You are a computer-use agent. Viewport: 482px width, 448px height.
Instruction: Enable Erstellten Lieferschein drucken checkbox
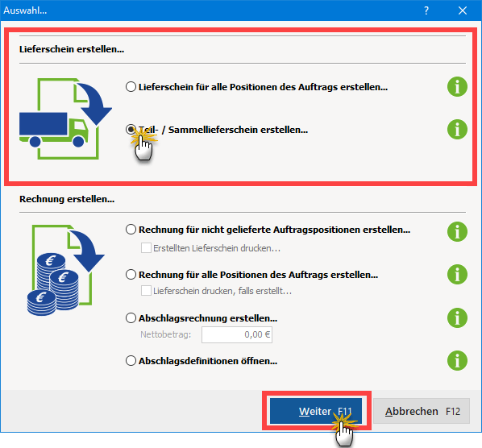tap(146, 247)
